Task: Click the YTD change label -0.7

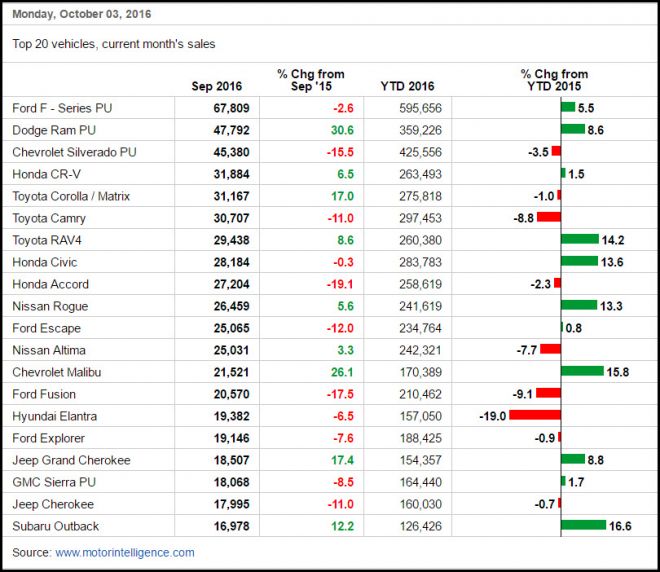Action: [x=545, y=504]
